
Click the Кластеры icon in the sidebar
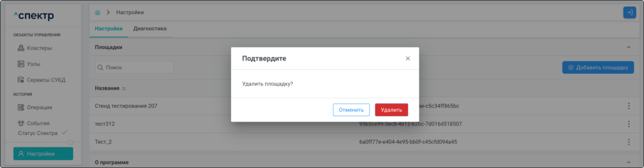pos(21,48)
